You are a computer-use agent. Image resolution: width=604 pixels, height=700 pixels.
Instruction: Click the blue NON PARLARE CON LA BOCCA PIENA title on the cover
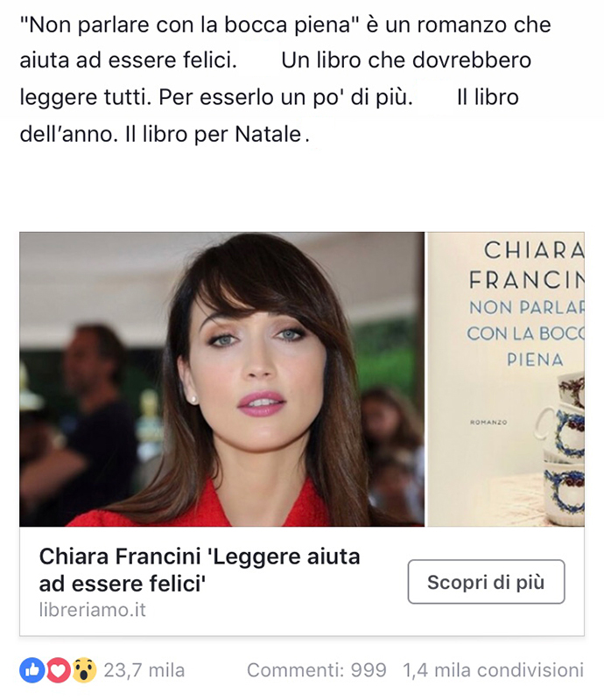(x=526, y=333)
